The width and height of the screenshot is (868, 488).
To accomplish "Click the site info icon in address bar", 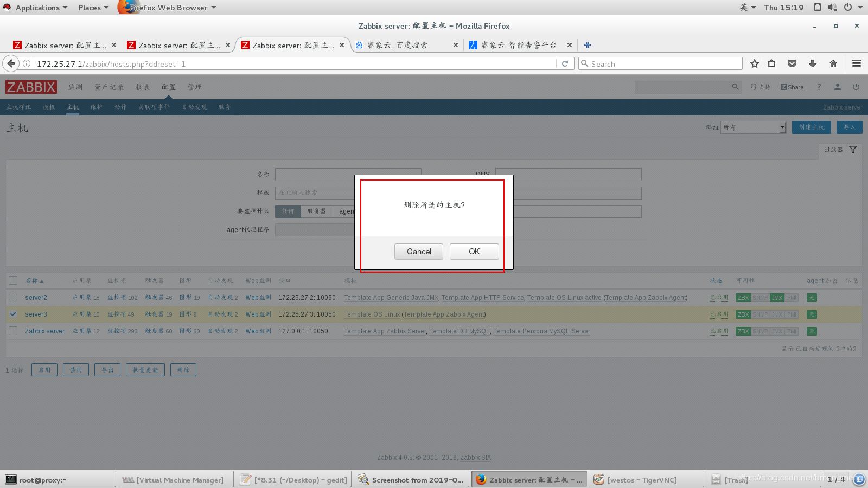I will (x=26, y=63).
